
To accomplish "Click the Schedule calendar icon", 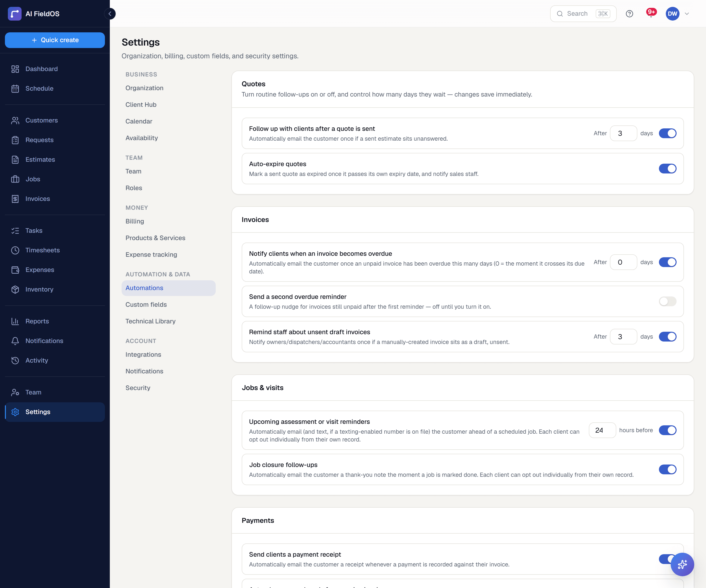I will pyautogui.click(x=15, y=88).
